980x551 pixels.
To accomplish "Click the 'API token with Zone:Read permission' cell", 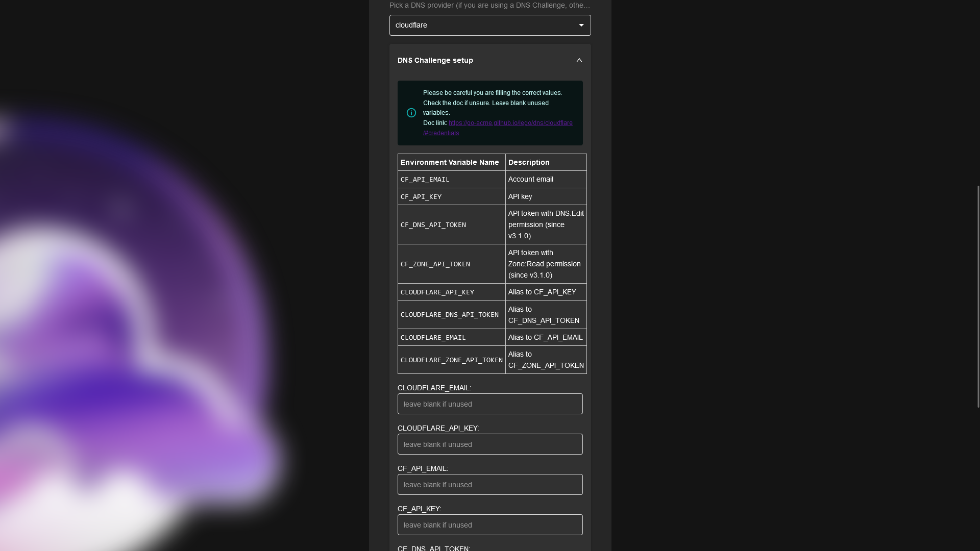I will click(546, 264).
